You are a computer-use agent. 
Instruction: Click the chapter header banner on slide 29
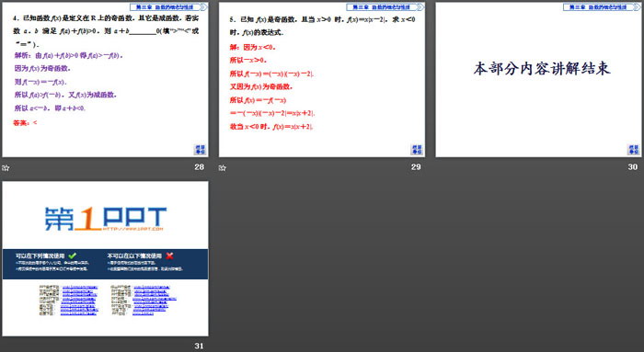coord(385,7)
